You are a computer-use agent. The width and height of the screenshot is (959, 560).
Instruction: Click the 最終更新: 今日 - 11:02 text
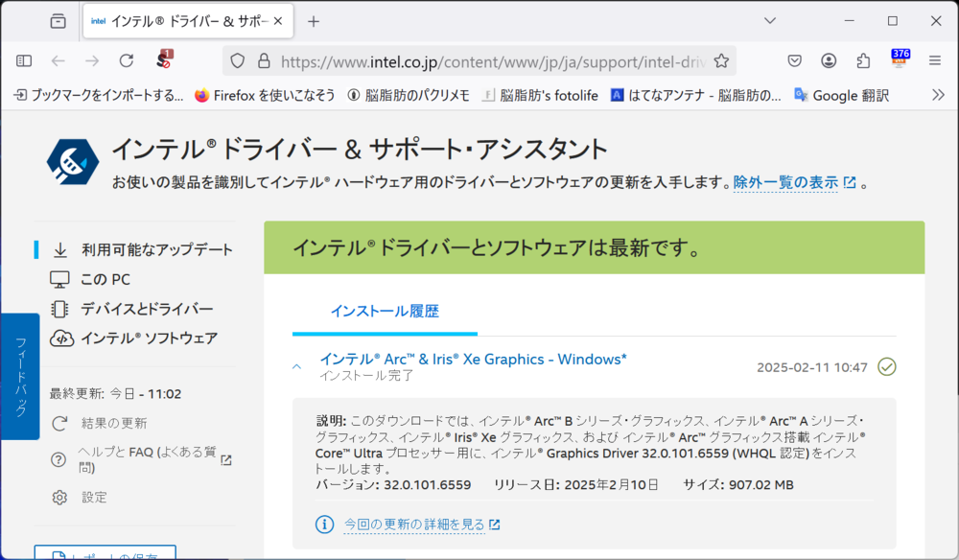(x=116, y=394)
